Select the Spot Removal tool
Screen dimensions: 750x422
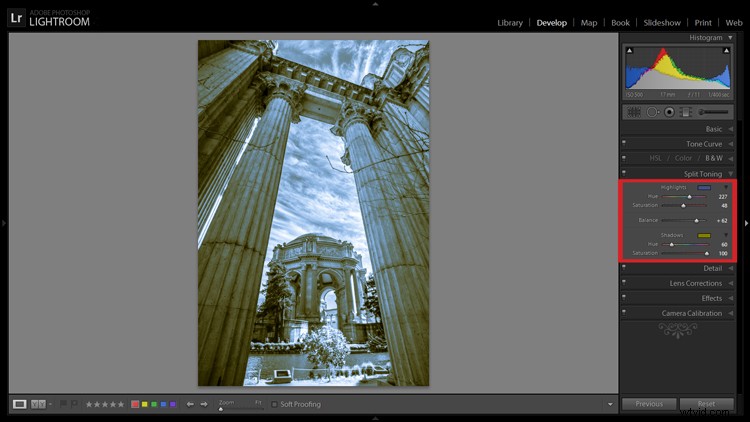[652, 112]
